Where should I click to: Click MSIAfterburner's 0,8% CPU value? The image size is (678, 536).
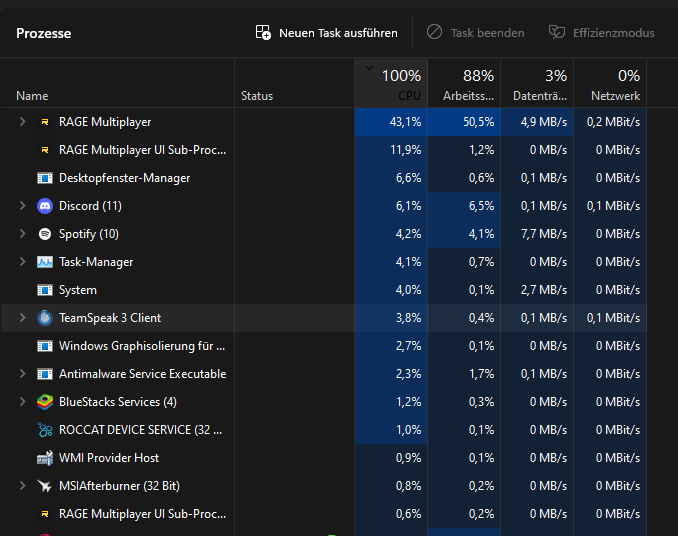click(409, 486)
